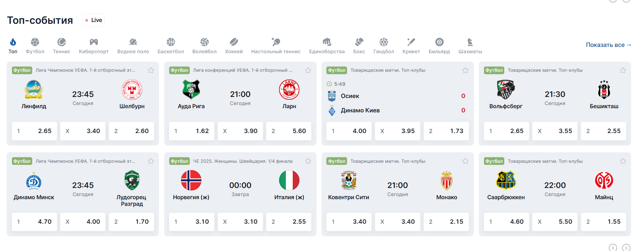Toggle the Live events filter
The width and height of the screenshot is (644, 251).
pyautogui.click(x=94, y=20)
